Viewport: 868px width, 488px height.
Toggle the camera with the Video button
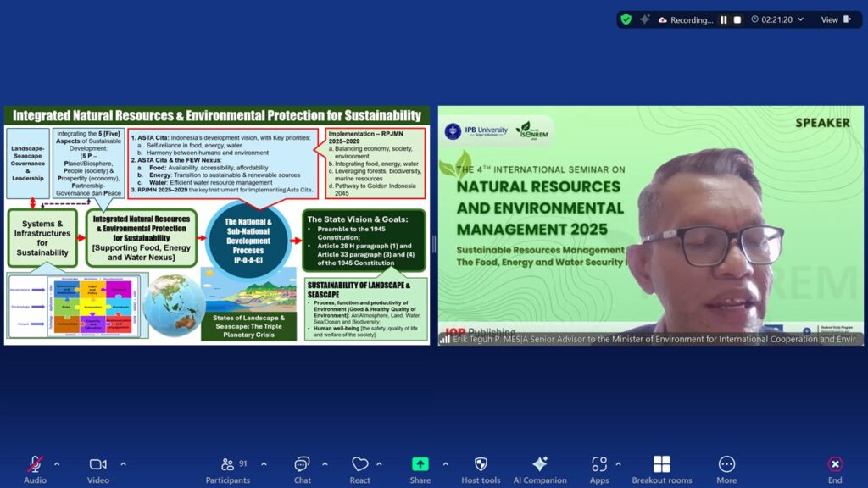click(97, 465)
